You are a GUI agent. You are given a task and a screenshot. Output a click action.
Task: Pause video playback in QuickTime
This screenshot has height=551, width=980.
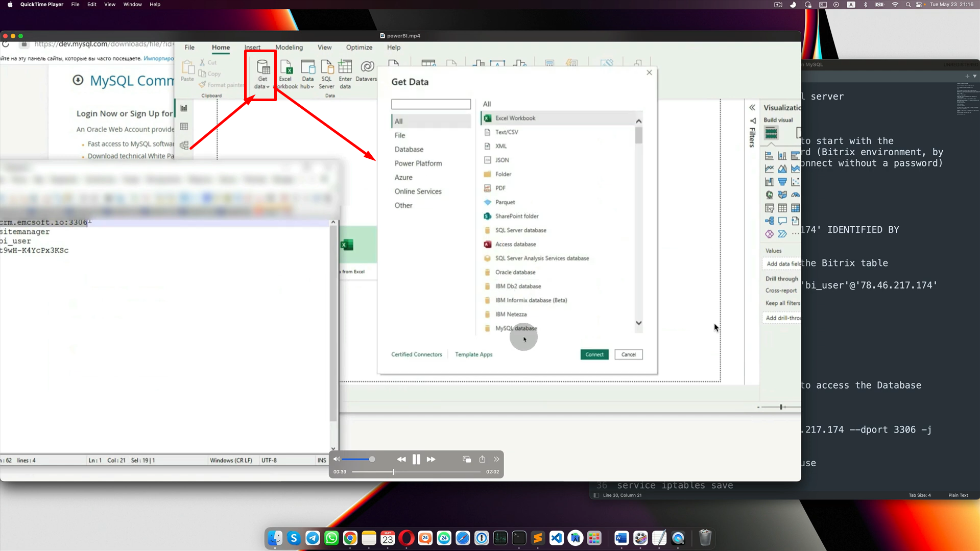(x=416, y=459)
